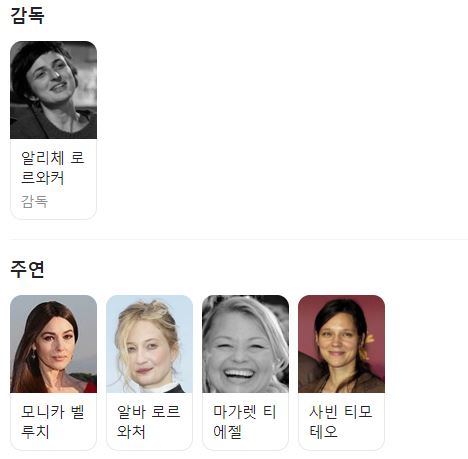Select the 알바 로르와처 name label
The width and height of the screenshot is (468, 459).
149,421
